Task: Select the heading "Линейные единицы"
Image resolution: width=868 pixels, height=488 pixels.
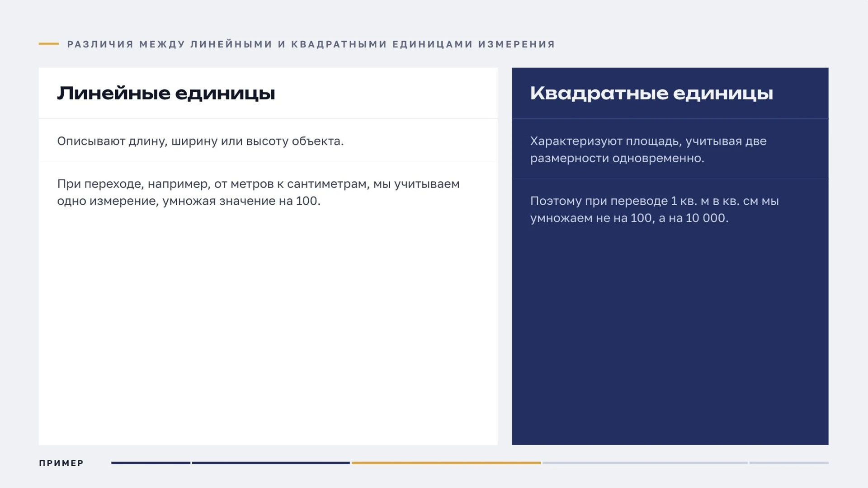Action: tap(166, 94)
